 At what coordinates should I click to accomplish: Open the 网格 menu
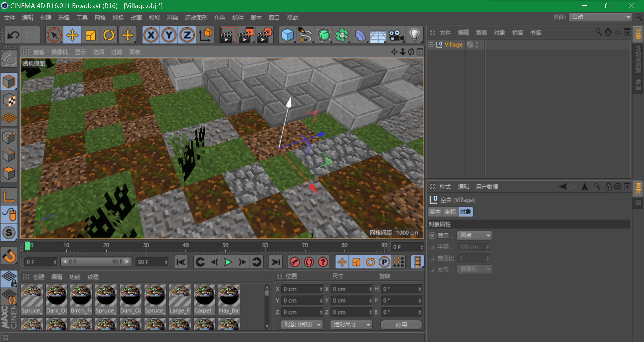click(x=100, y=18)
